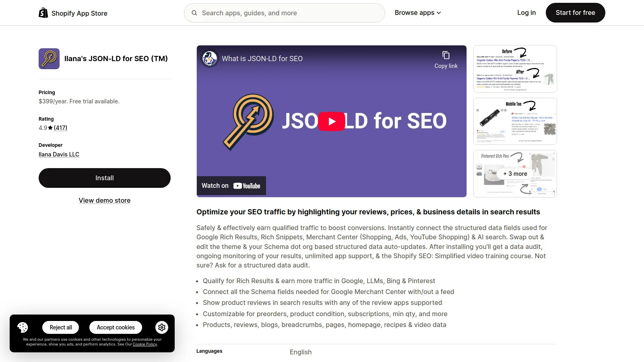Click the Log in link
644x362 pixels.
click(x=526, y=13)
